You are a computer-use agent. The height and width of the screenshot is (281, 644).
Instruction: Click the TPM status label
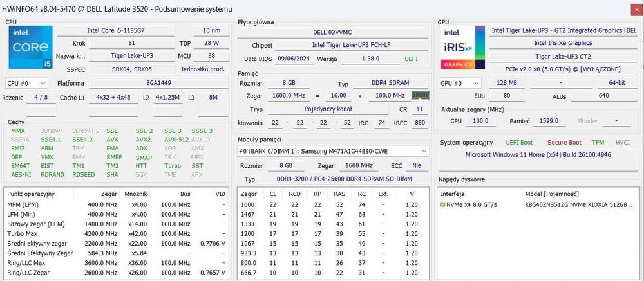pos(598,143)
